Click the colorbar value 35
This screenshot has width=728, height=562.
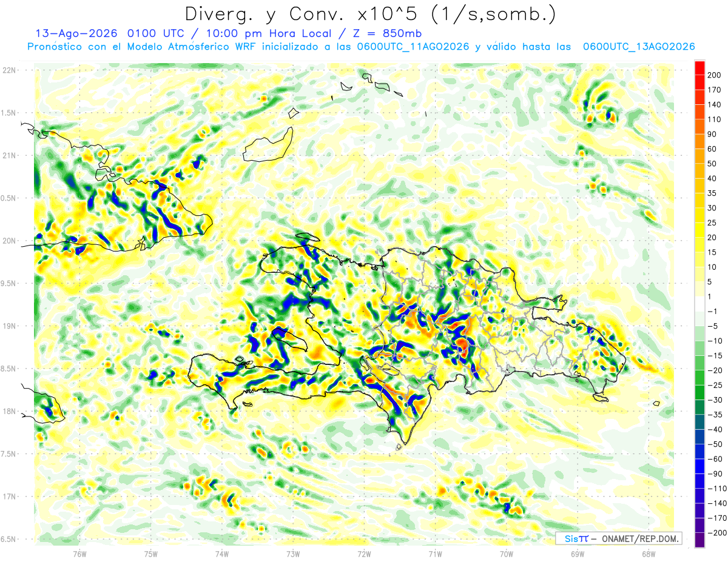(713, 193)
